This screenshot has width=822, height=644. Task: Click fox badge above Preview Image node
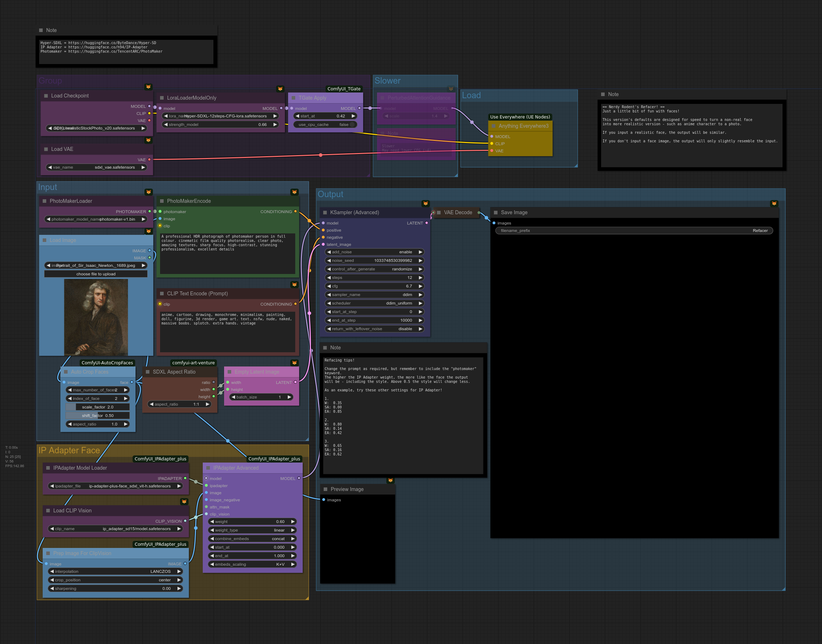pyautogui.click(x=391, y=480)
